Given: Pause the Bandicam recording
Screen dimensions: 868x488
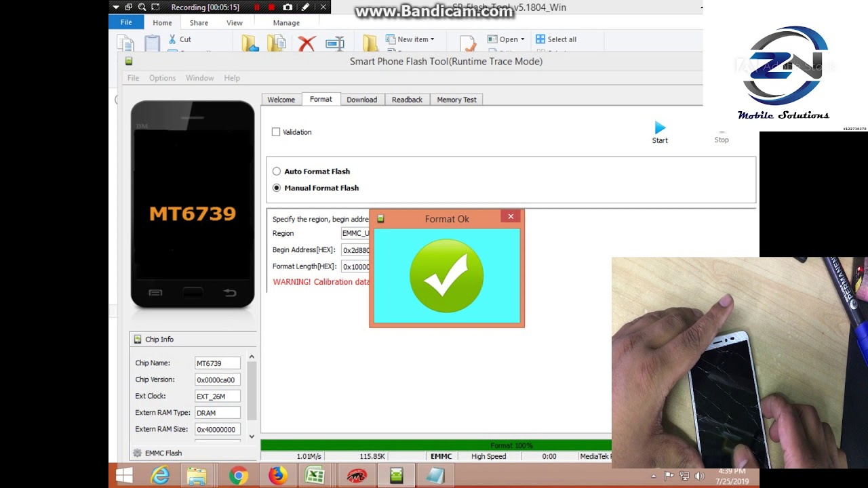Looking at the screenshot, I should (x=257, y=7).
